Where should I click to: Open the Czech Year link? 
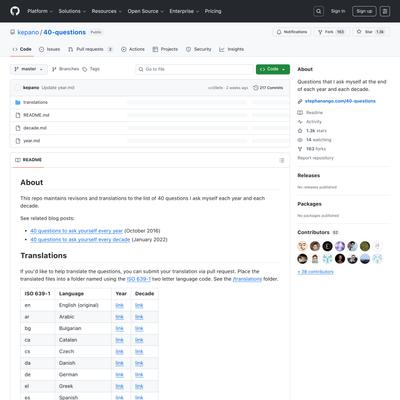pos(119,351)
